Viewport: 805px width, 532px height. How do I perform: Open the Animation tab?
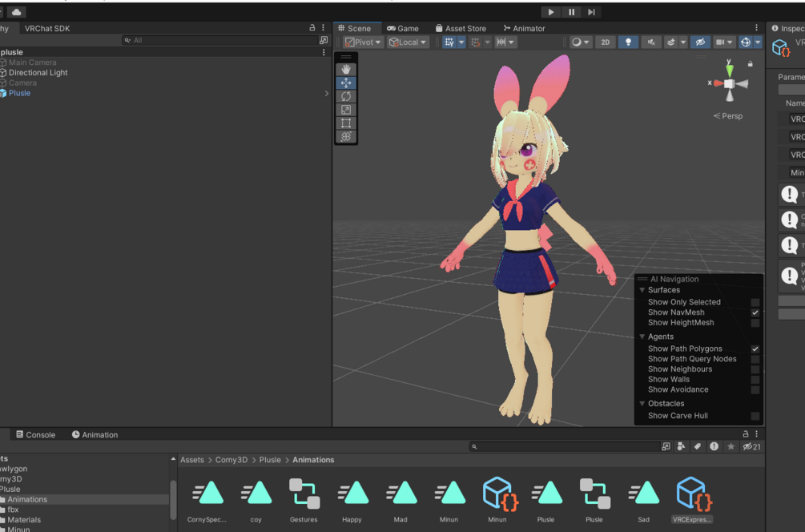pos(95,434)
